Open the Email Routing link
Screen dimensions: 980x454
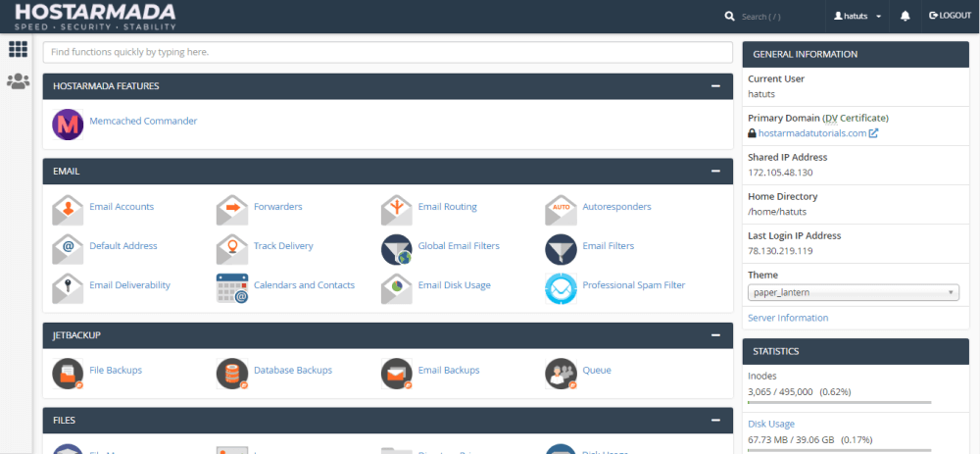tap(448, 206)
